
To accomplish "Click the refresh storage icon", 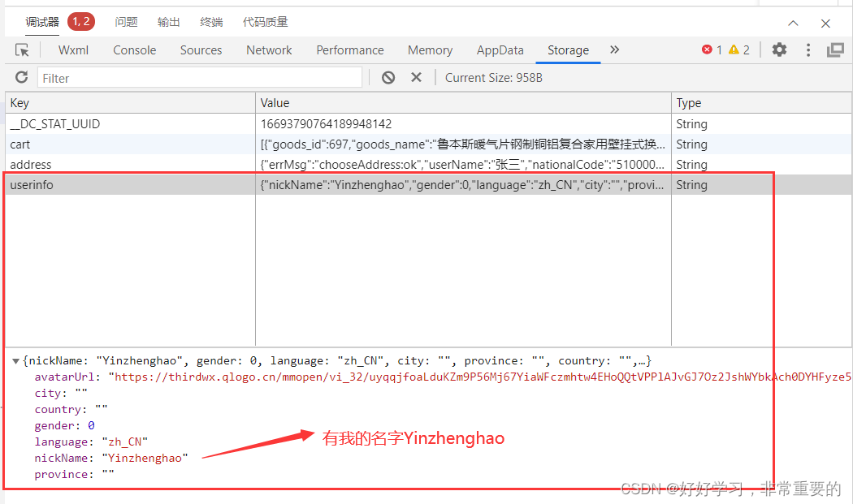I will click(20, 76).
